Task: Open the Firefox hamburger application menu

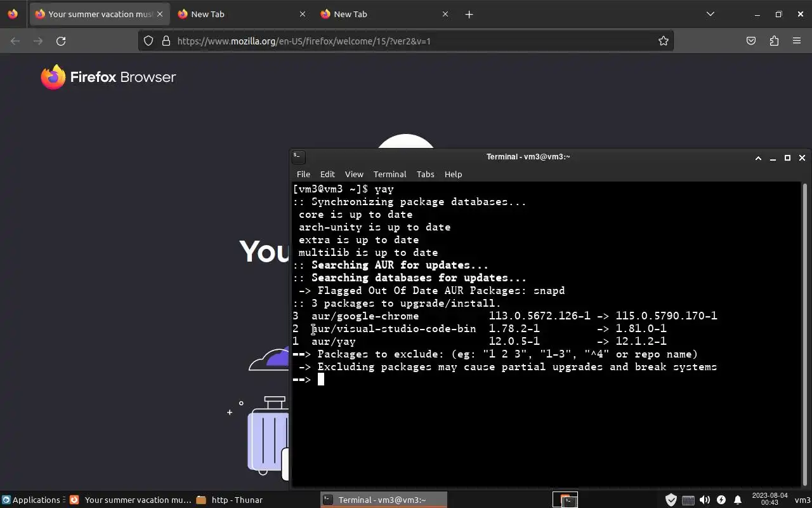Action: click(x=797, y=41)
